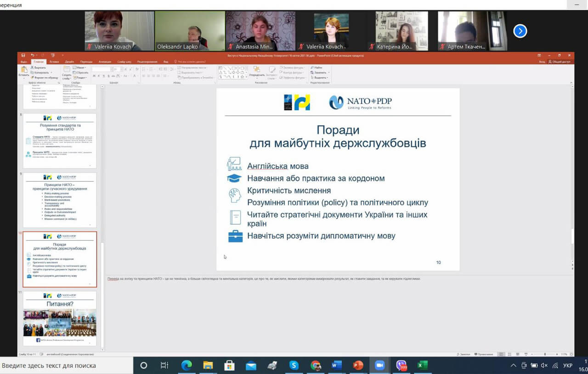The height and width of the screenshot is (374, 588).
Task: Toggle the muted system volume icon
Action: (544, 366)
